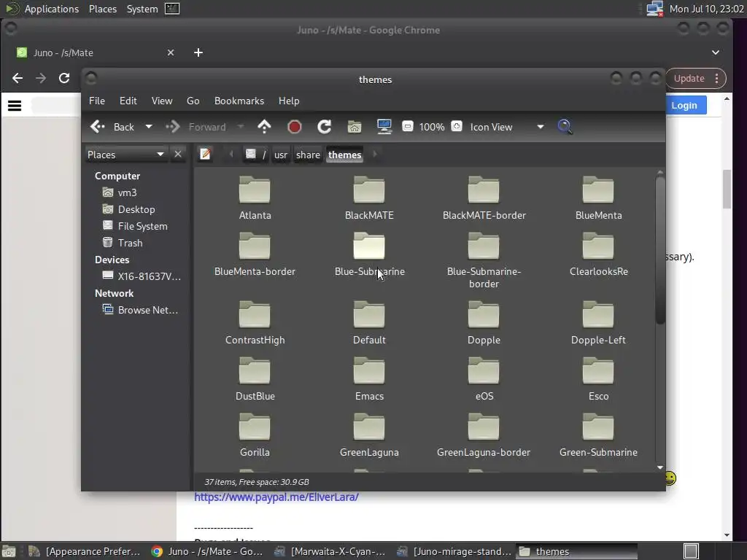Select the BlueMenta folder
The image size is (747, 560).
(x=598, y=198)
